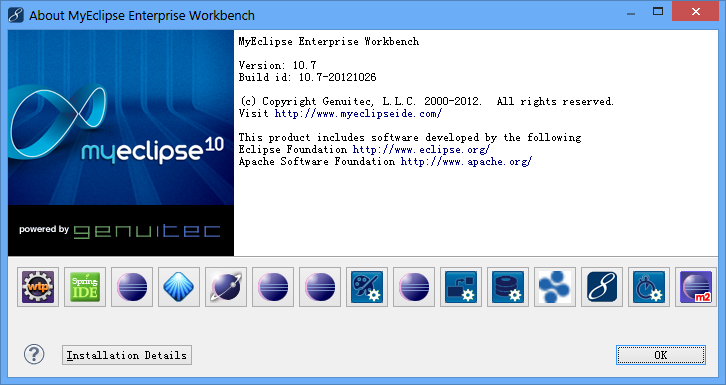Click the window transfer arrow with gear icon

click(461, 287)
